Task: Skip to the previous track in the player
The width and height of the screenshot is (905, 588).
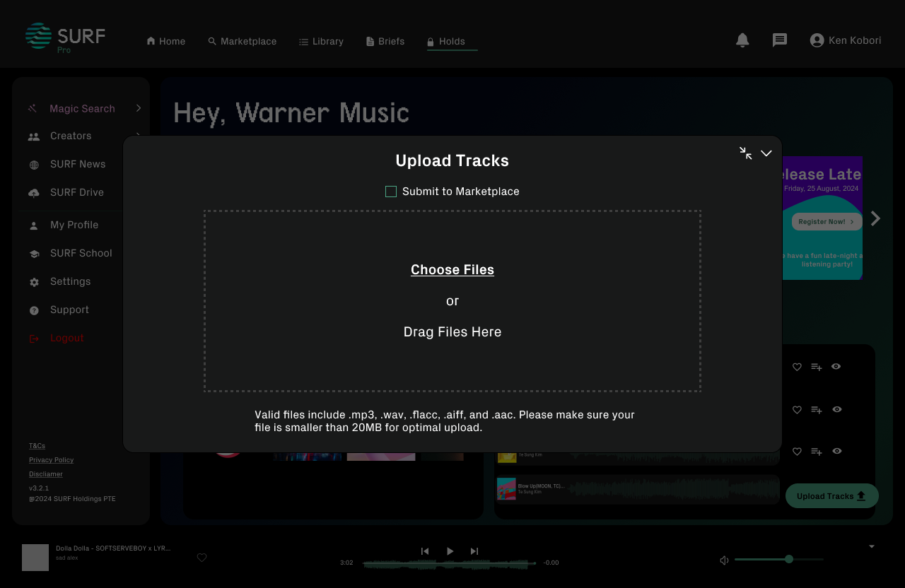Action: coord(425,551)
